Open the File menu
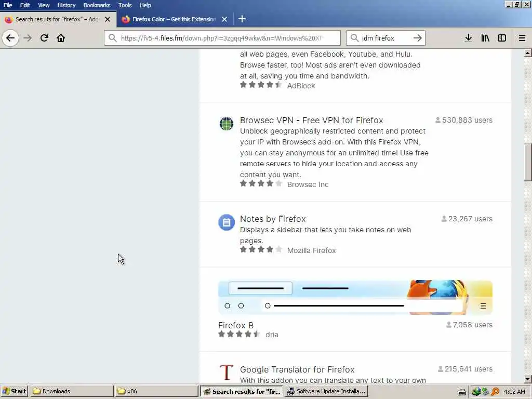The image size is (532, 399). pyautogui.click(x=8, y=5)
